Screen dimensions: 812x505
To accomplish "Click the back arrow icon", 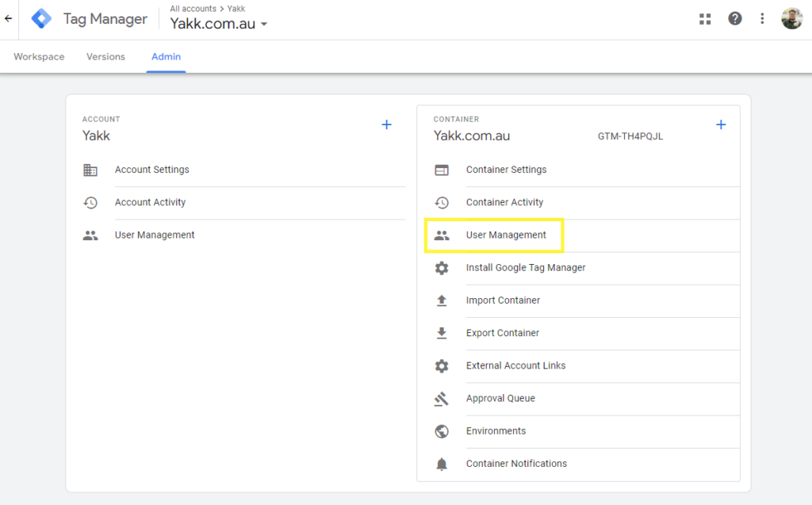I will (9, 19).
